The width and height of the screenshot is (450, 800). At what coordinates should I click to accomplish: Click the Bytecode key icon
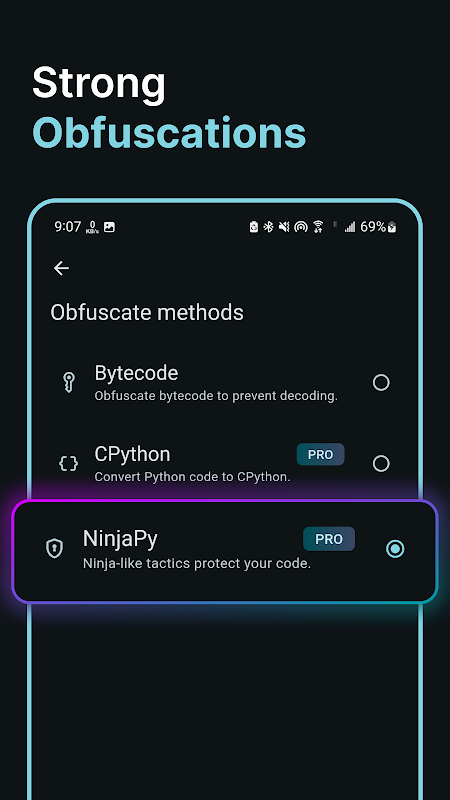(x=69, y=382)
